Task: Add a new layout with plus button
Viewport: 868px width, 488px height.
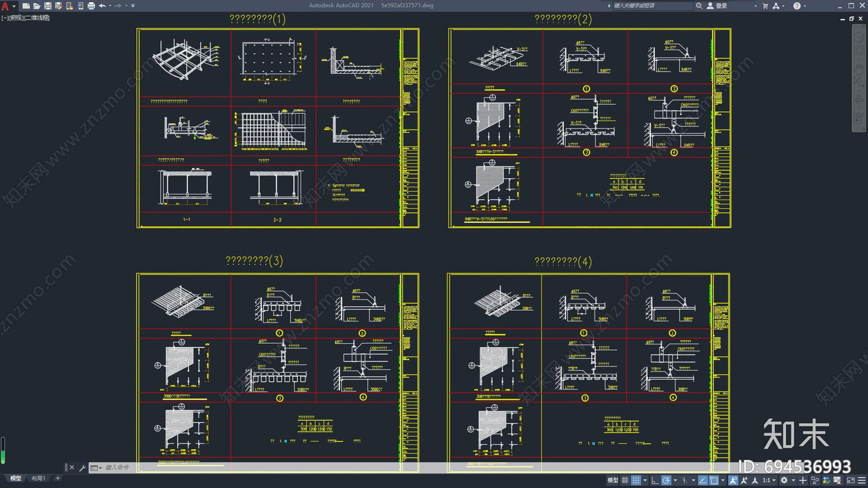Action: pos(58,478)
